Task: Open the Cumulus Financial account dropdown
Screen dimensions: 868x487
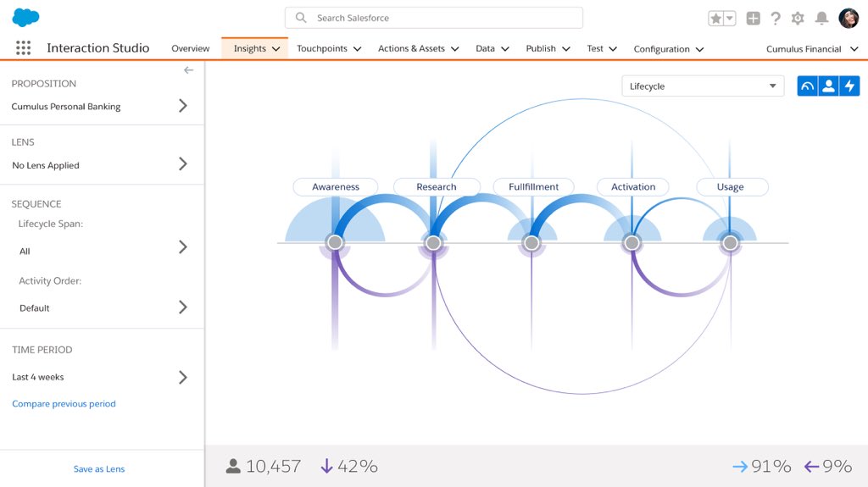Action: pos(811,49)
